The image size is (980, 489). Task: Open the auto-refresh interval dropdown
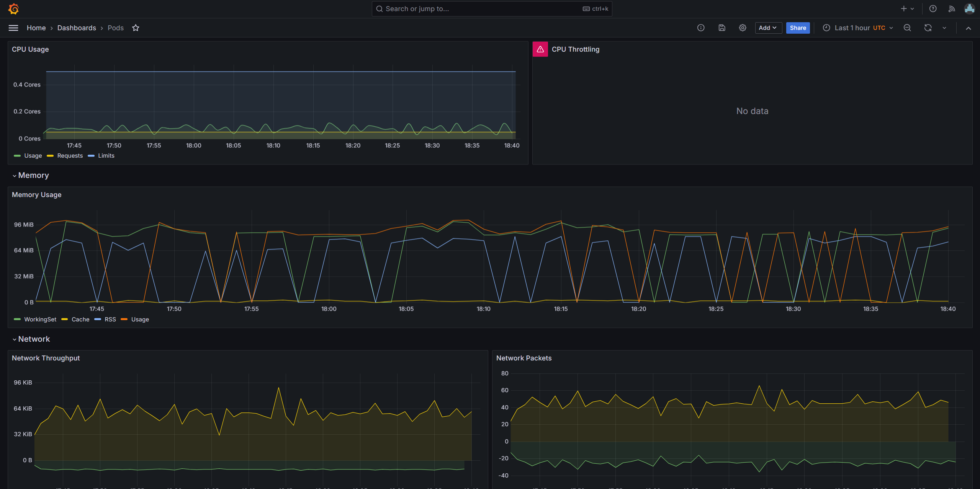click(x=944, y=28)
